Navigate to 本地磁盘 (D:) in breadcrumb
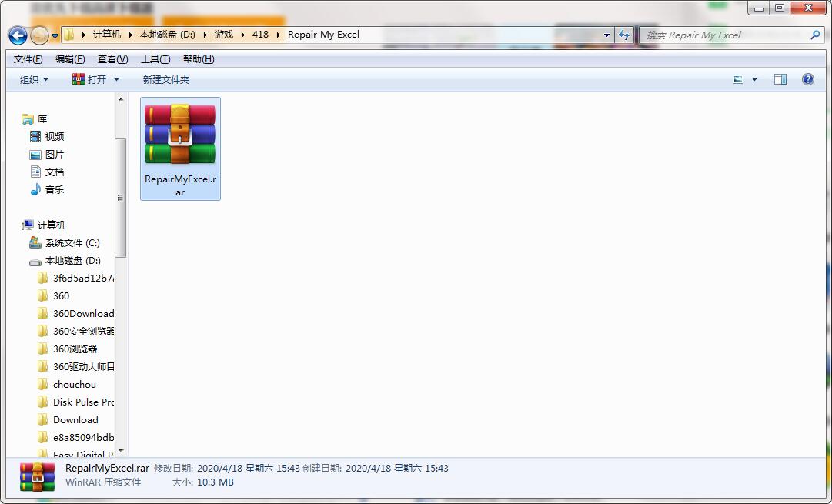Viewport: 832px width, 504px height. coord(168,35)
